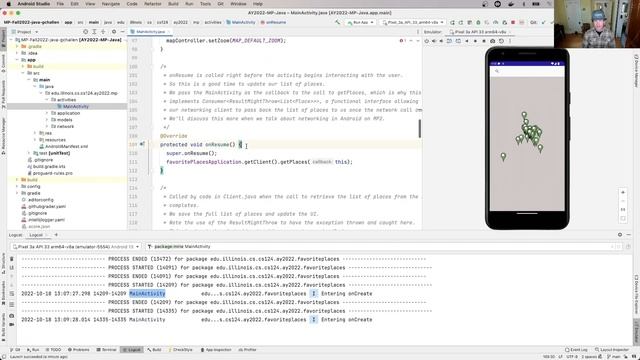
Task: Open the App Inspection tool window
Action: coord(216,350)
